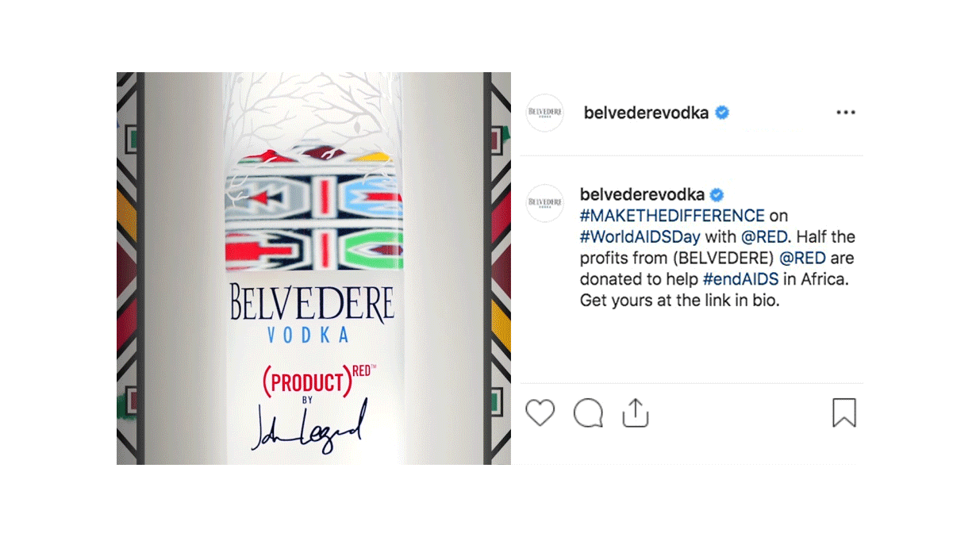
Task: Open the three-dot more options menu
Action: point(846,113)
